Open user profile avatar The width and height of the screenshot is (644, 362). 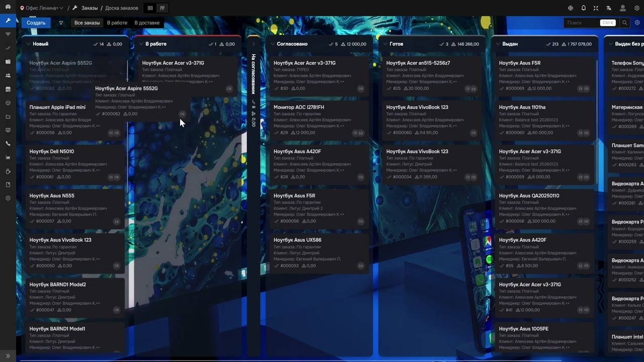tap(623, 8)
